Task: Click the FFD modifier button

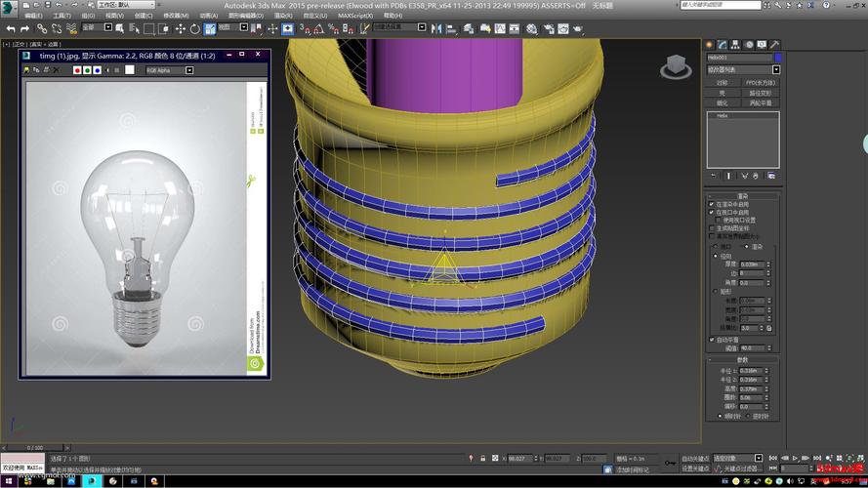Action: (x=761, y=83)
